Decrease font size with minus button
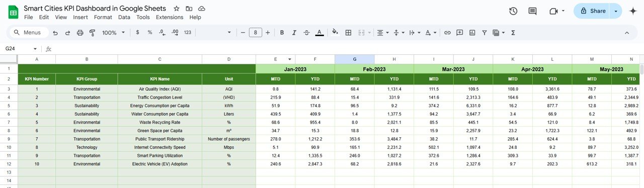This screenshot has width=644, height=188. point(243,33)
